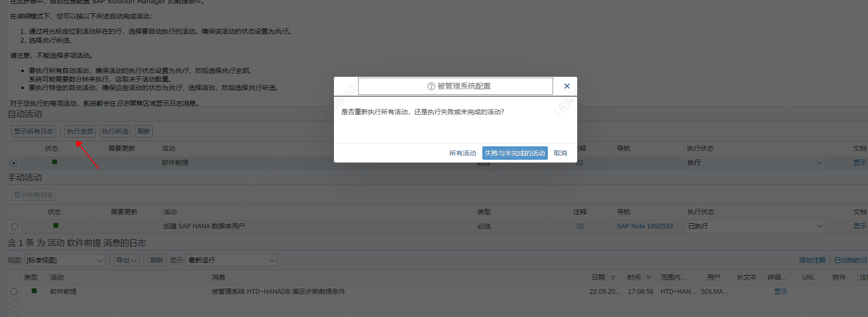The height and width of the screenshot is (317, 868).
Task: Click 创建 SAP HANA 数据库用户 activity text
Action: (x=204, y=226)
